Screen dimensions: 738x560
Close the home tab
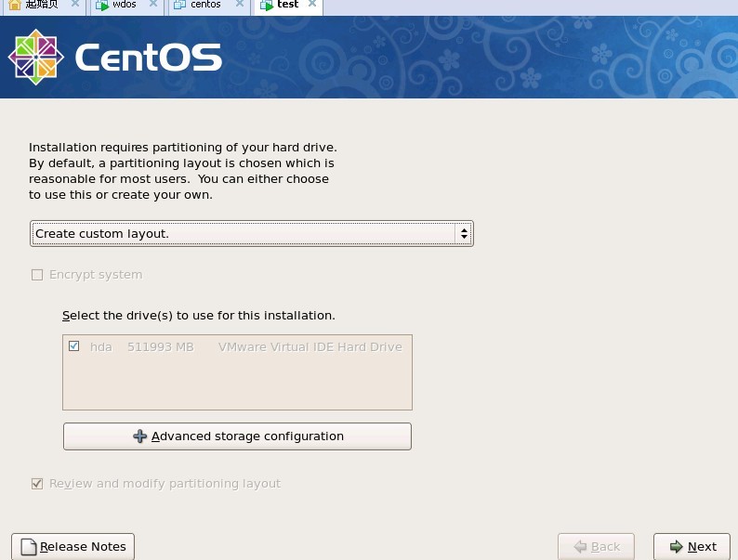coord(75,5)
